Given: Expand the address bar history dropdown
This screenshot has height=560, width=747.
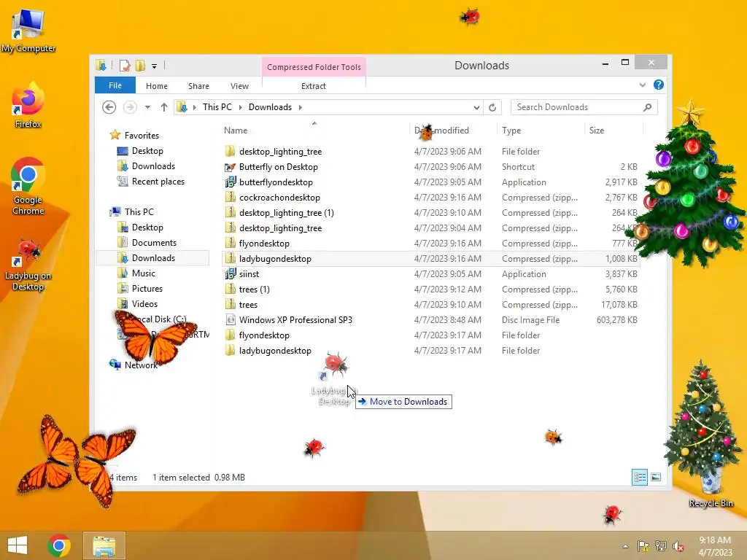Looking at the screenshot, I should (476, 107).
